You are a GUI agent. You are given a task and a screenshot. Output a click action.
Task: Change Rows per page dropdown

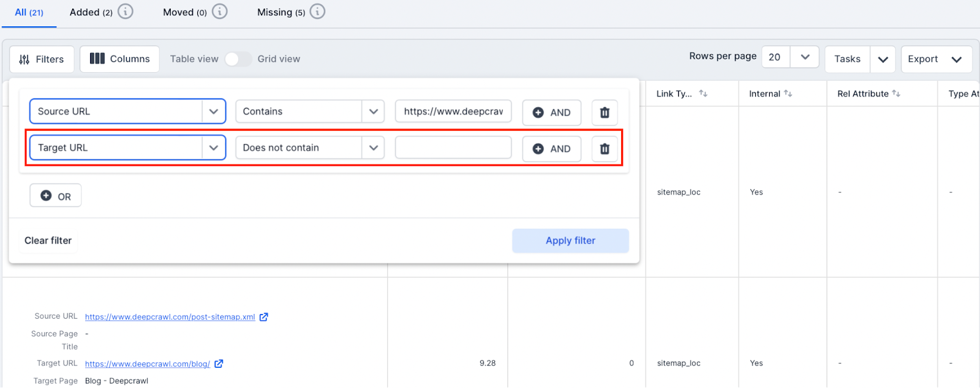pos(805,58)
